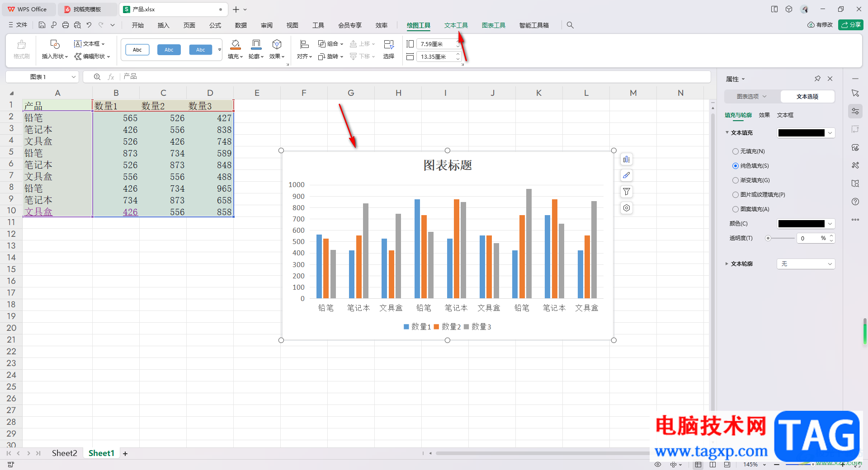Screen dimensions: 868x470
Task: Click the 轮廓 outline icon
Action: tap(256, 44)
